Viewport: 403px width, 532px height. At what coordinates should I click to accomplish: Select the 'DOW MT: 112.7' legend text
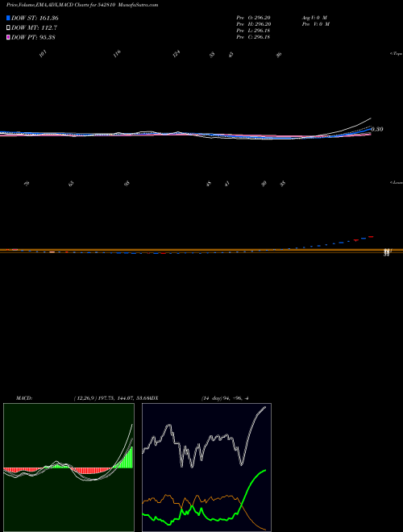pyautogui.click(x=34, y=27)
